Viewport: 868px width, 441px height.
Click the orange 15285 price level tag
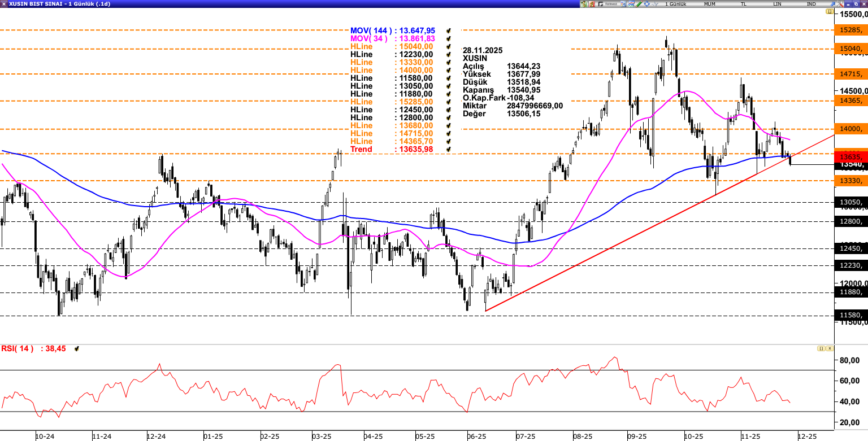[x=851, y=30]
